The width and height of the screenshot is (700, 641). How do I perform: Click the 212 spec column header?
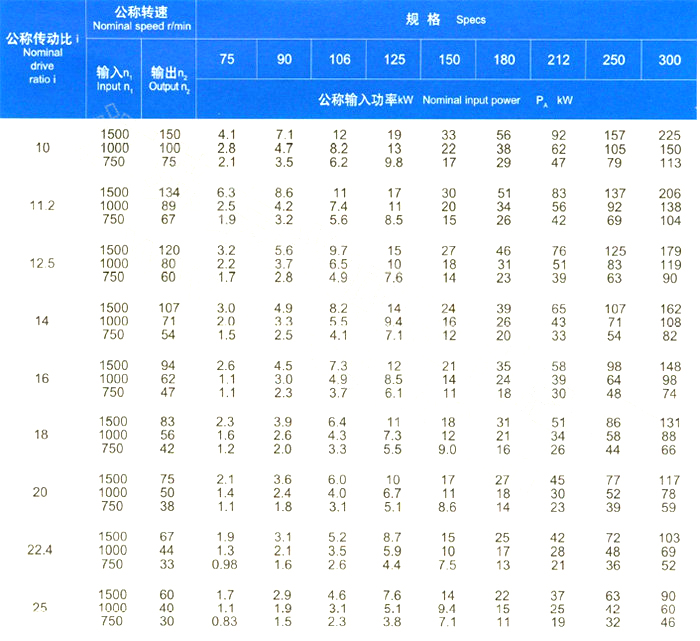pos(559,60)
